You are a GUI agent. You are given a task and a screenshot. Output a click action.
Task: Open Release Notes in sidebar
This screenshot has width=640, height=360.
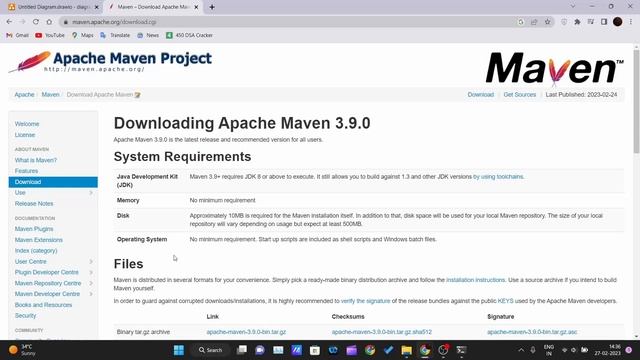click(x=34, y=204)
